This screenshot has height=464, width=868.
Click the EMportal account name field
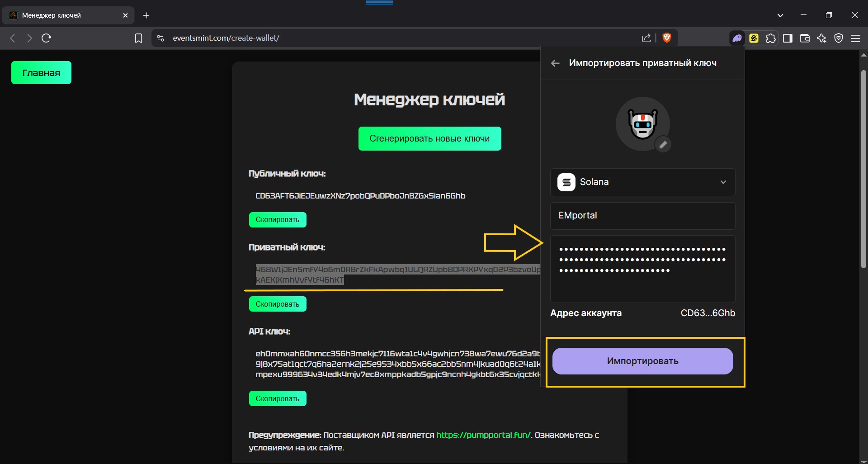[x=642, y=216]
